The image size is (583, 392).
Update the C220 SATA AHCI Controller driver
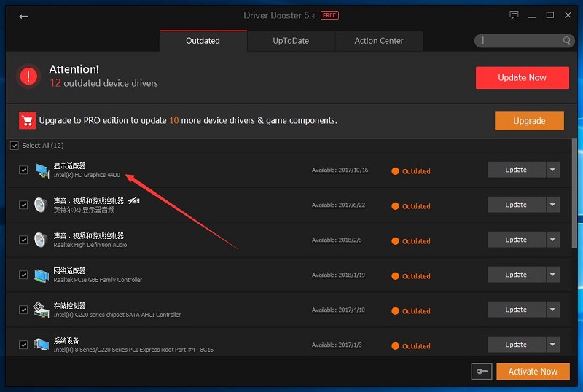point(516,310)
